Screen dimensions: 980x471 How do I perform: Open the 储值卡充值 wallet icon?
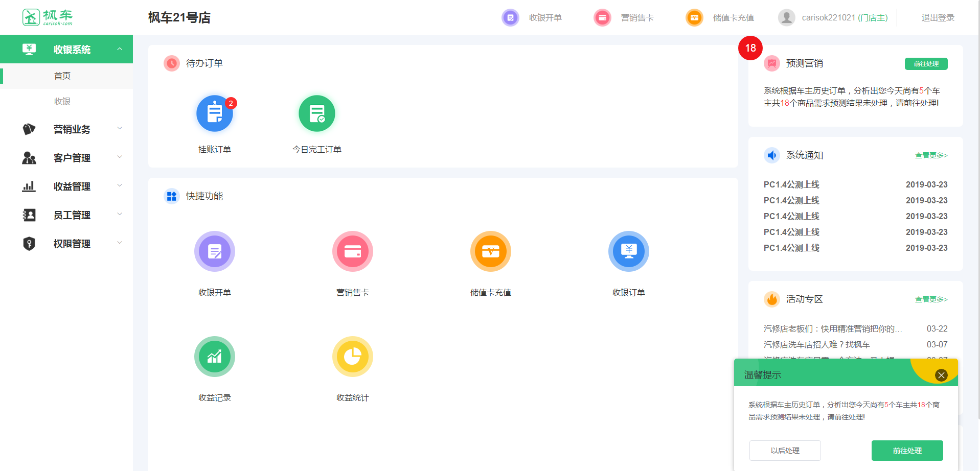pyautogui.click(x=490, y=251)
